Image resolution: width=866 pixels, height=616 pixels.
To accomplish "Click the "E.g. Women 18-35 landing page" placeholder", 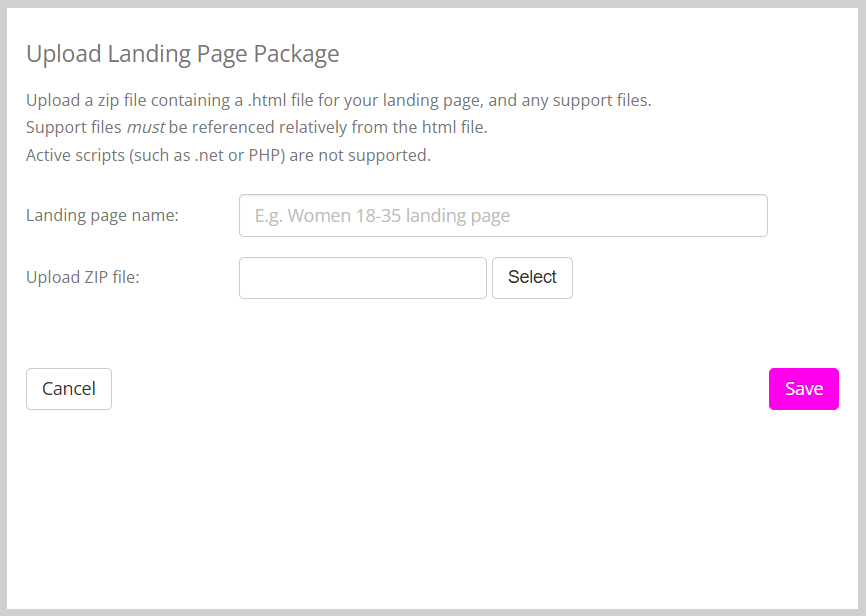I will point(383,215).
